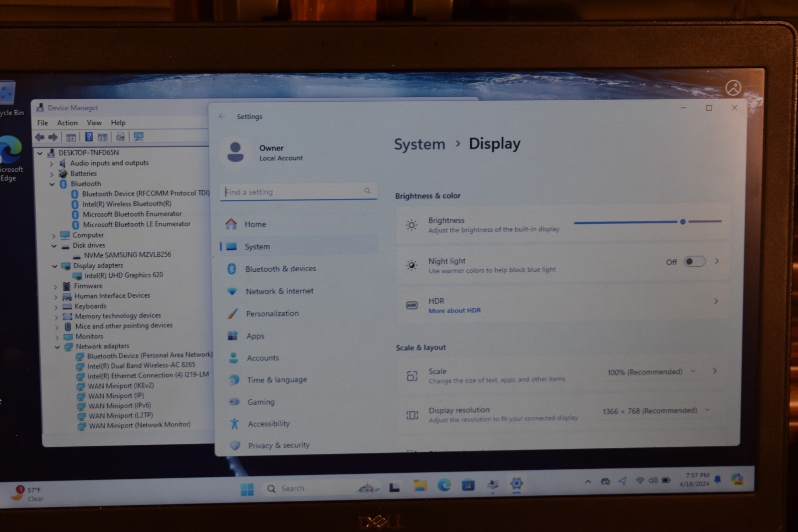Screen dimensions: 798x532
Task: Select System in Settings sidebar
Action: pos(298,247)
